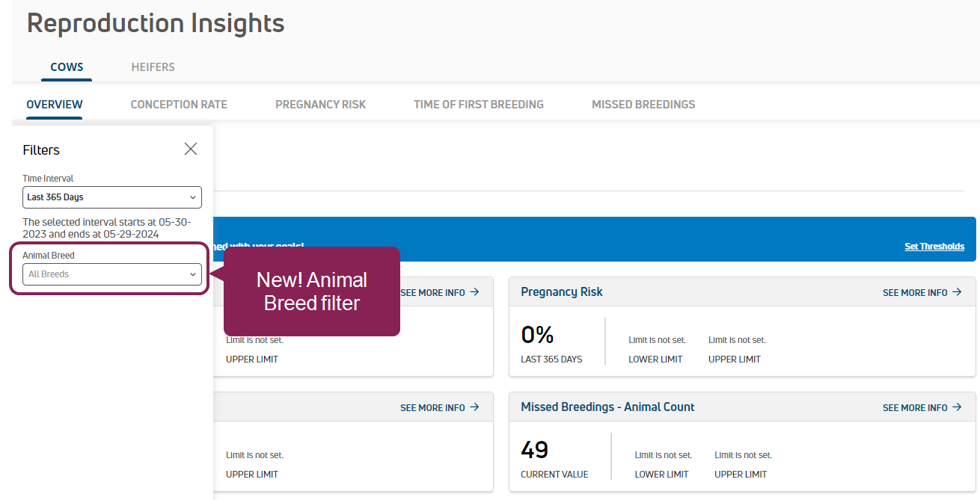
Task: Click See More Info on Pregnancy Risk
Action: 915,293
